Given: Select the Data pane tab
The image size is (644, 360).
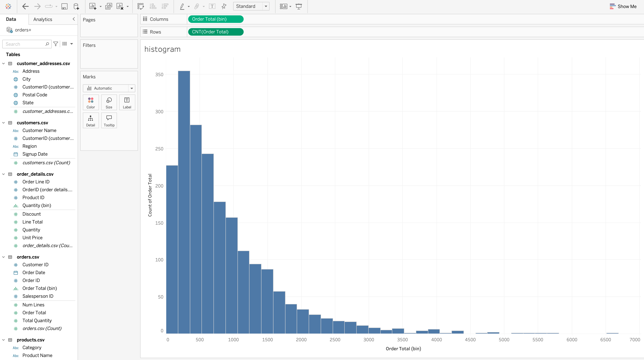Looking at the screenshot, I should click(11, 19).
